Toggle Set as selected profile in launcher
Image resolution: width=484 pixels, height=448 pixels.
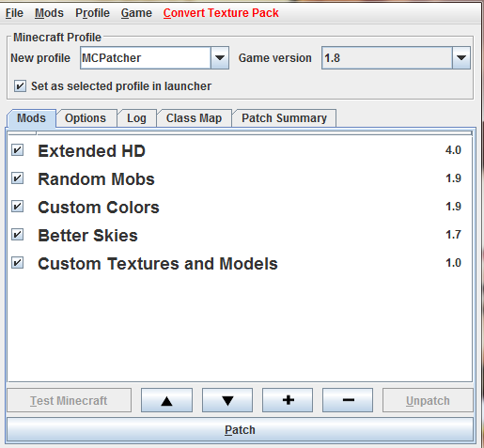point(20,85)
